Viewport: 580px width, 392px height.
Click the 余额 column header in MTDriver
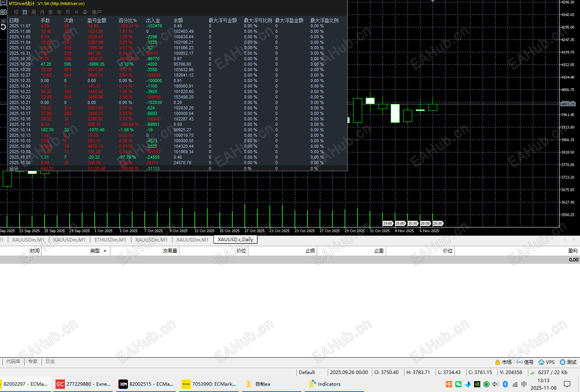pos(178,20)
